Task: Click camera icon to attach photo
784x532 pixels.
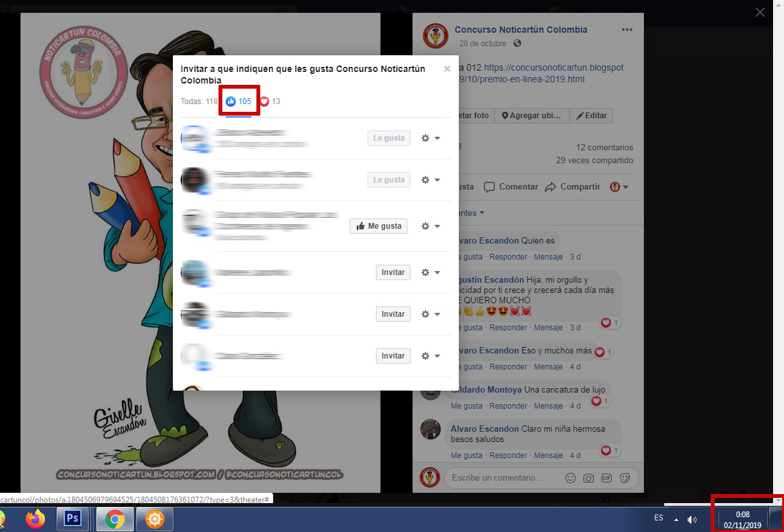Action: pos(588,478)
